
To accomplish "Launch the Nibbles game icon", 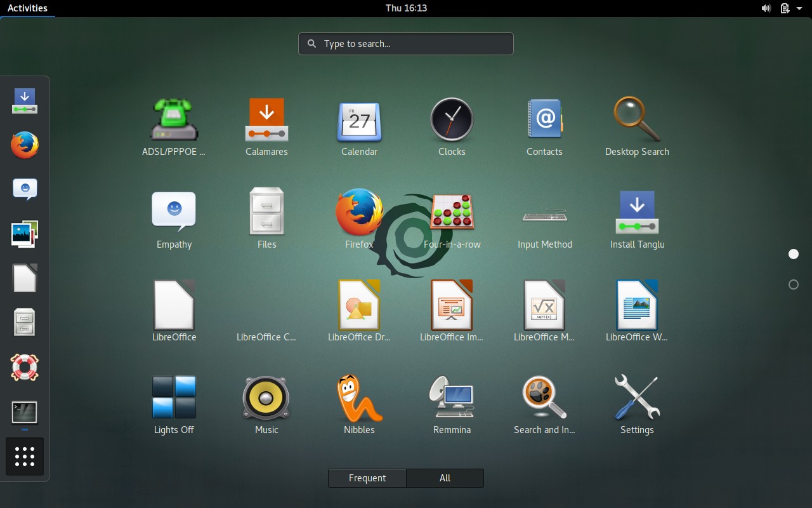I will pyautogui.click(x=359, y=397).
